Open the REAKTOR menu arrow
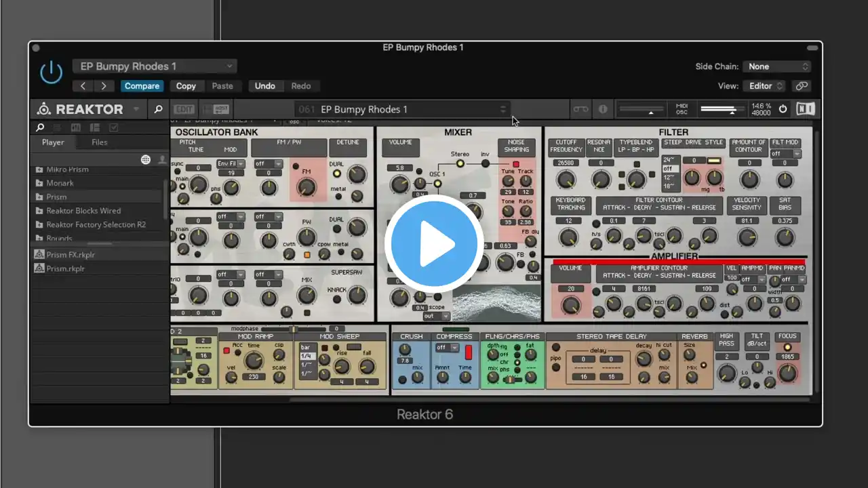The image size is (868, 488). 136,109
